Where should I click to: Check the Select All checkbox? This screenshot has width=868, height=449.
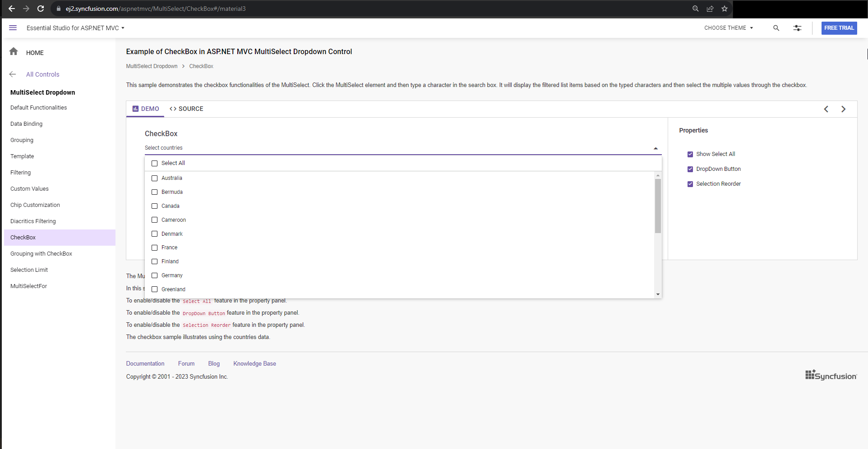tap(155, 163)
